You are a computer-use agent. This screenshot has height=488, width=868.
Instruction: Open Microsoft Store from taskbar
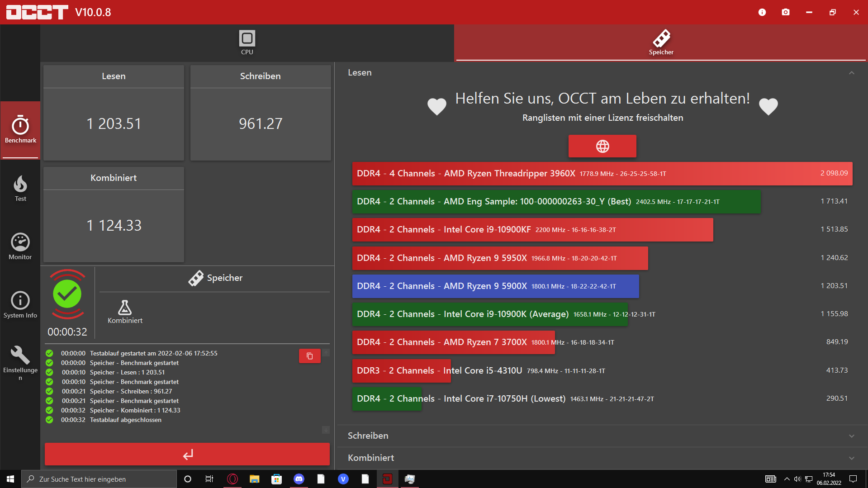(x=276, y=479)
